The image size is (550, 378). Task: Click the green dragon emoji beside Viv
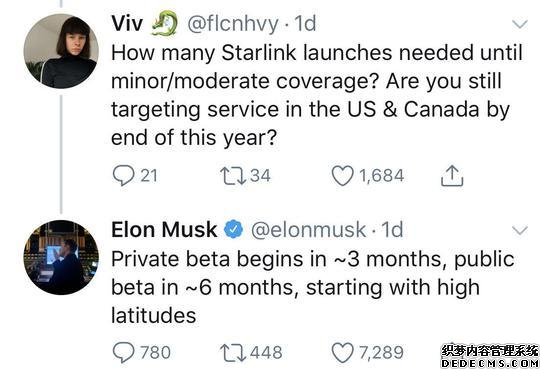(165, 23)
